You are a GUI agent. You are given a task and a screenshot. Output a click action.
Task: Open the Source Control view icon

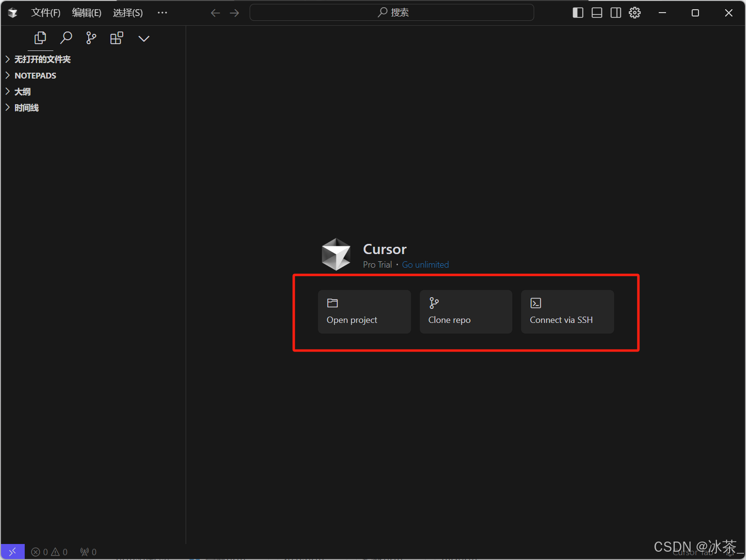pyautogui.click(x=91, y=38)
